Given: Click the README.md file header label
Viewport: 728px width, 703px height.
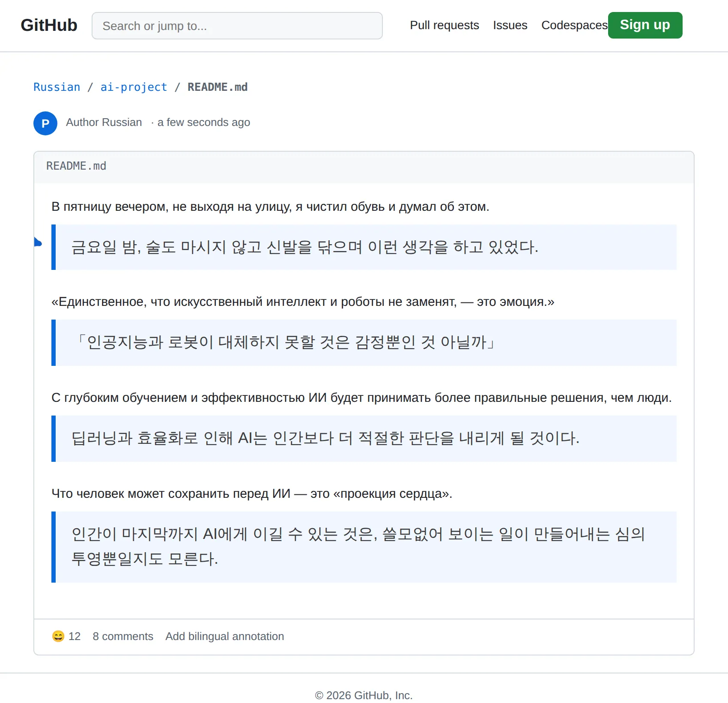Looking at the screenshot, I should [76, 166].
